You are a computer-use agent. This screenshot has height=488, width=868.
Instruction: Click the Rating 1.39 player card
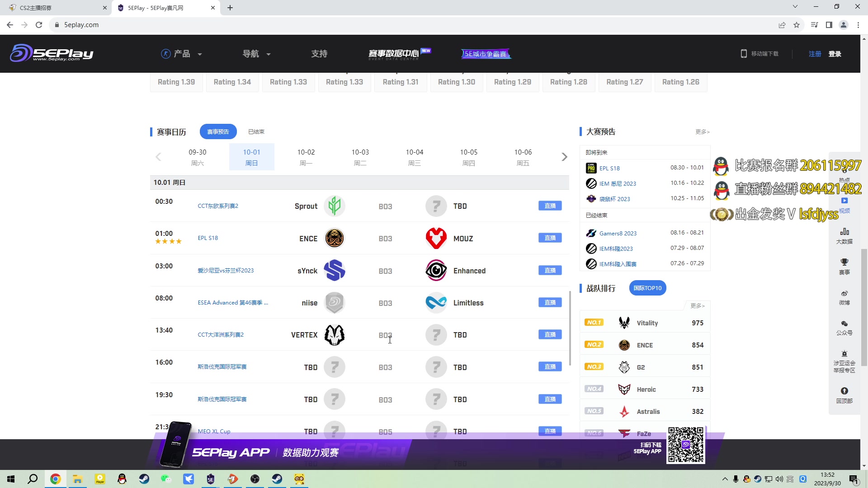pyautogui.click(x=176, y=82)
